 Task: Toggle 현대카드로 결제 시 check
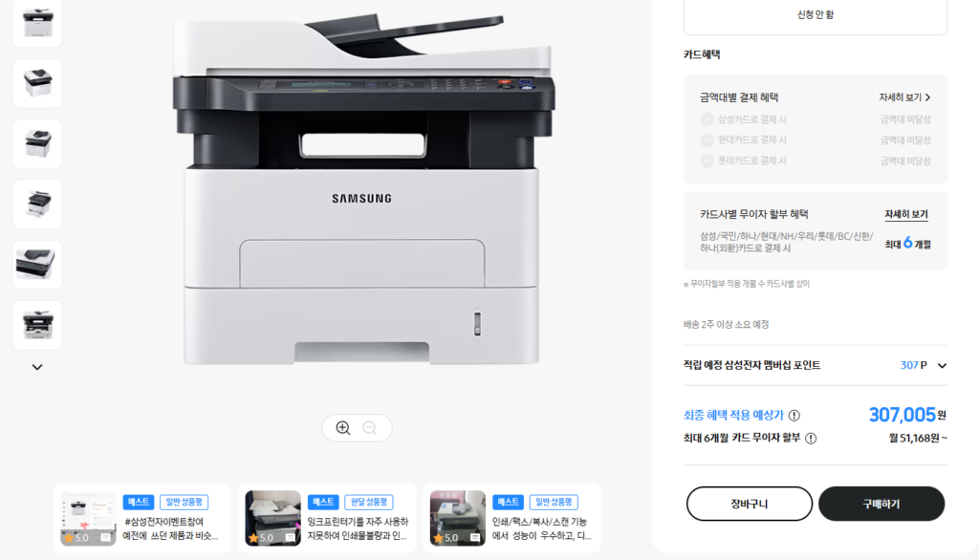pos(707,140)
